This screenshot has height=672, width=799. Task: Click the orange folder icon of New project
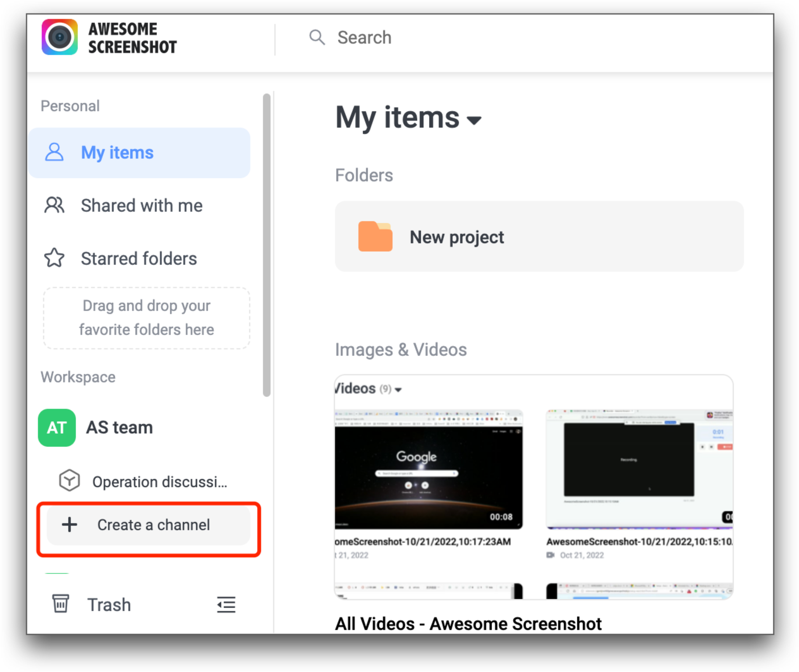375,236
